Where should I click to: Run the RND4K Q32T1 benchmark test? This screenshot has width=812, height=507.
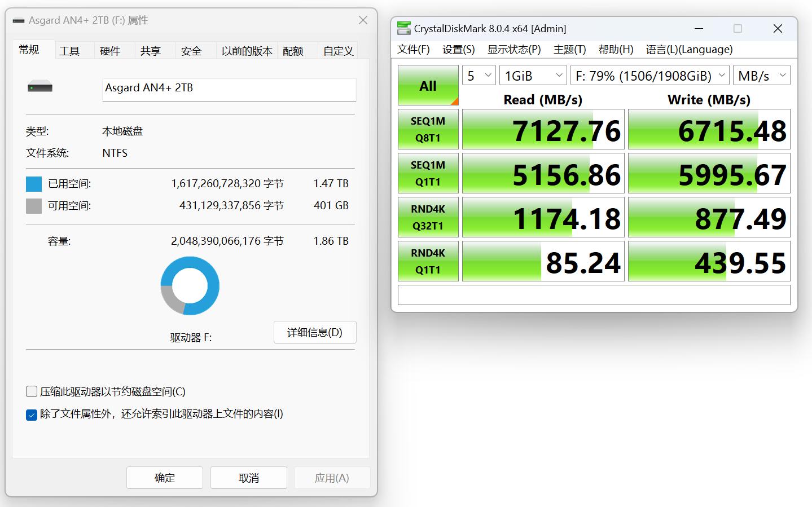[x=427, y=217]
